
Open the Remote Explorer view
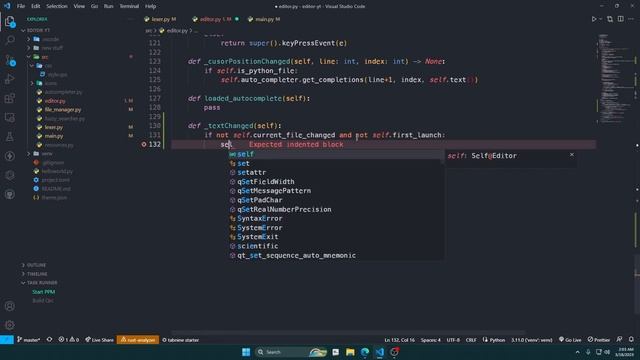(x=10, y=118)
